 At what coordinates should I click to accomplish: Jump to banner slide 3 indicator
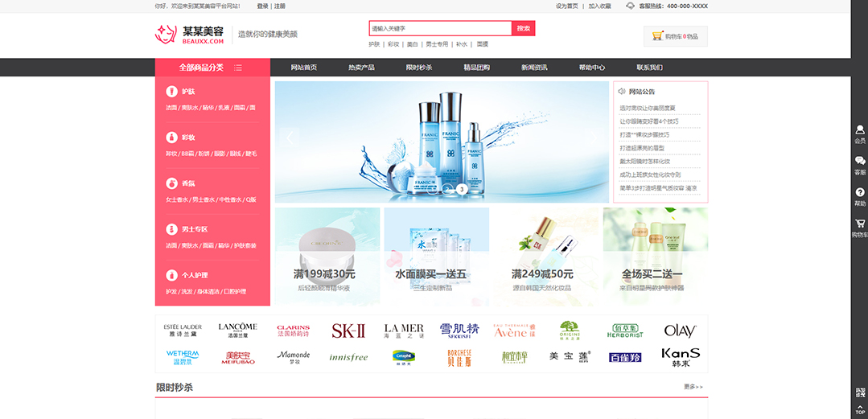462,189
